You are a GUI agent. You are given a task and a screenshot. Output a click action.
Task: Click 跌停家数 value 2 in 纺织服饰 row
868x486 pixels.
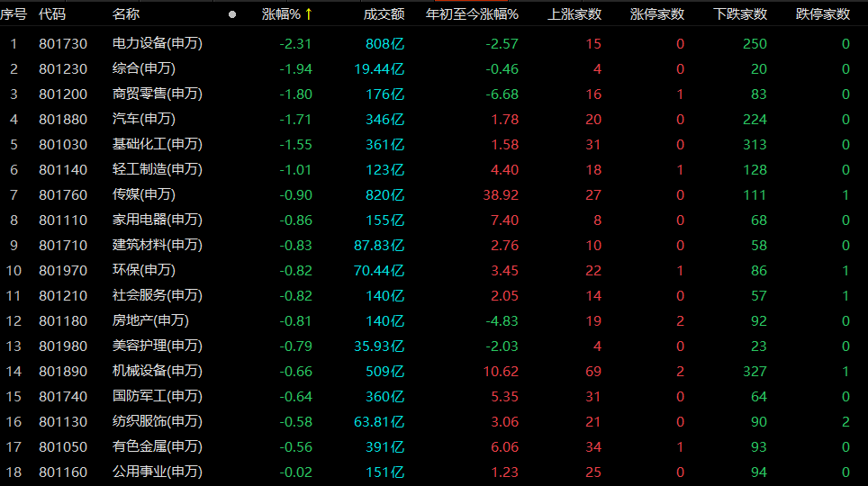[x=845, y=422]
